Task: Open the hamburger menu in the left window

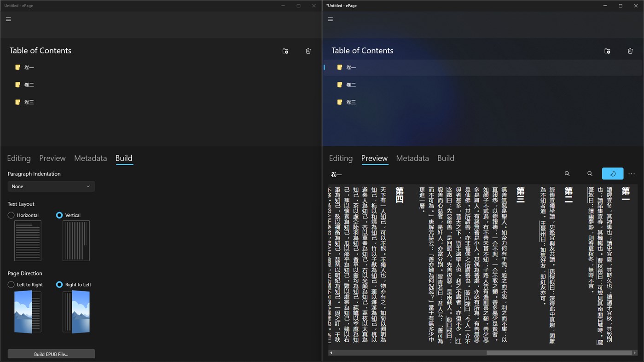Action: [x=8, y=19]
